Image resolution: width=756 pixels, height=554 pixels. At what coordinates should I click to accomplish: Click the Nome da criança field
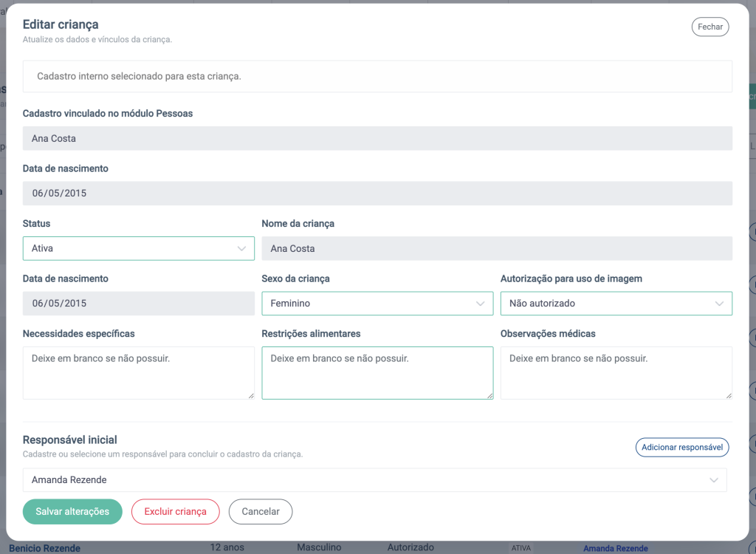[496, 249]
